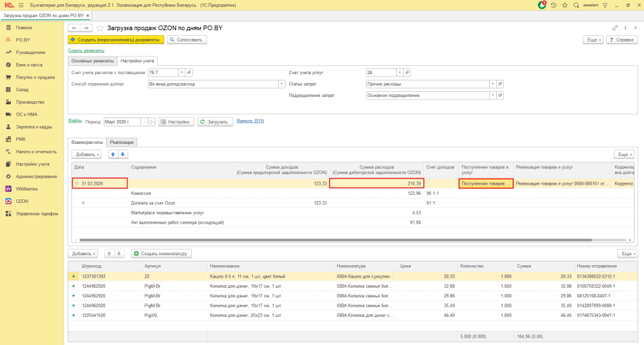Image resolution: width=644 pixels, height=345 pixels.
Task: Open the history clock icon
Action: [553, 5]
